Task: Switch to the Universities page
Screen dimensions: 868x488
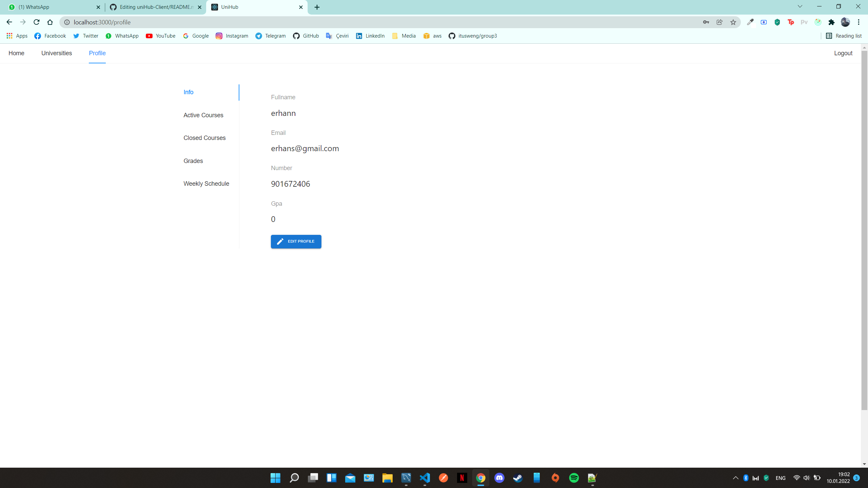Action: point(56,53)
